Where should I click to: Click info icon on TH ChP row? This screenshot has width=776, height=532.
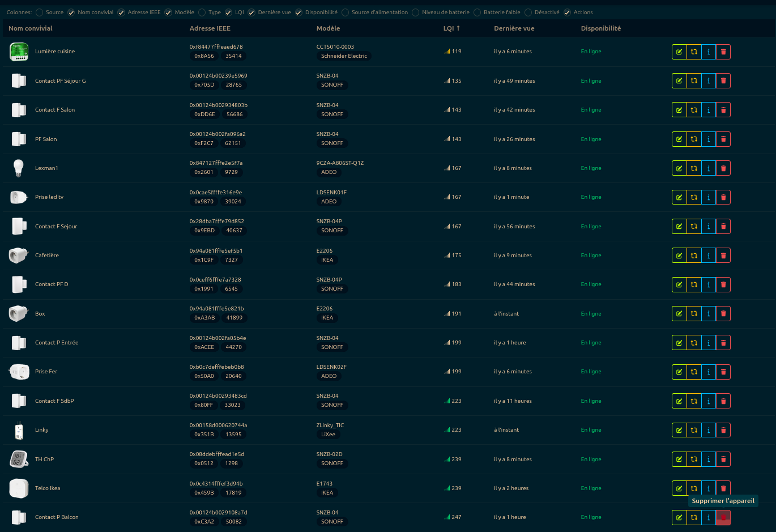click(709, 459)
